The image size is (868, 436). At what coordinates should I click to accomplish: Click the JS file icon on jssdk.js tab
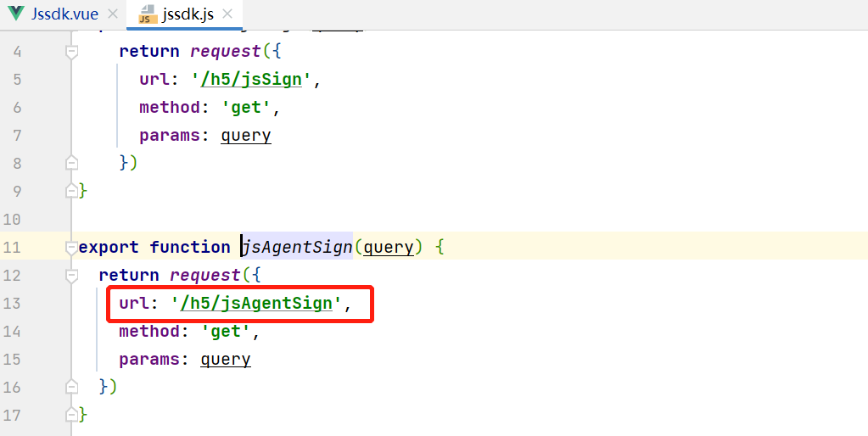tap(146, 15)
